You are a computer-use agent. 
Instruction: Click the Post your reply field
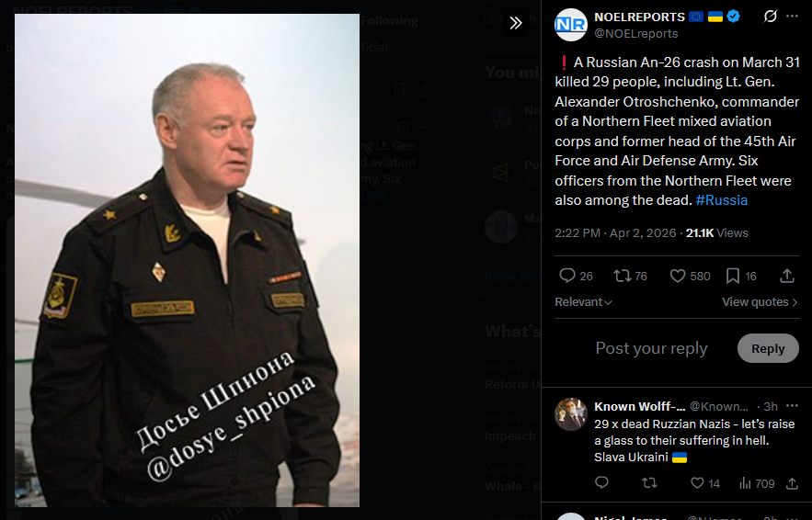[x=651, y=348]
